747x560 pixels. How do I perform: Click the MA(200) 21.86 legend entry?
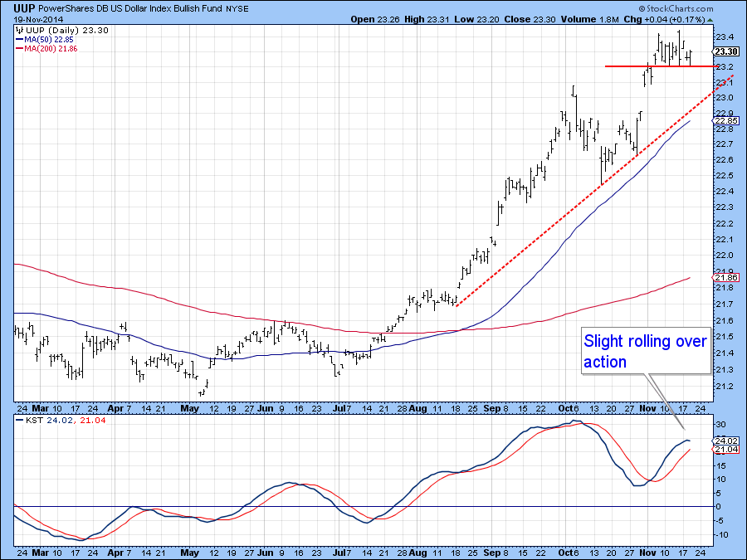point(46,49)
